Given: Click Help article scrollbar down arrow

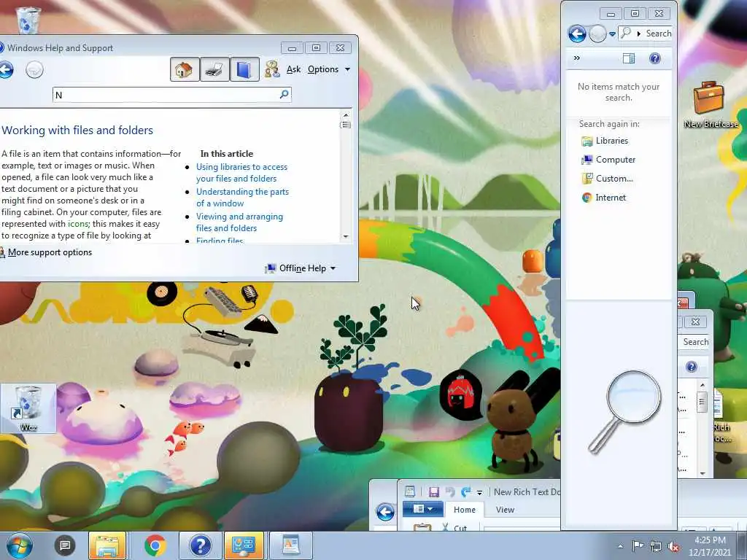Looking at the screenshot, I should click(346, 237).
